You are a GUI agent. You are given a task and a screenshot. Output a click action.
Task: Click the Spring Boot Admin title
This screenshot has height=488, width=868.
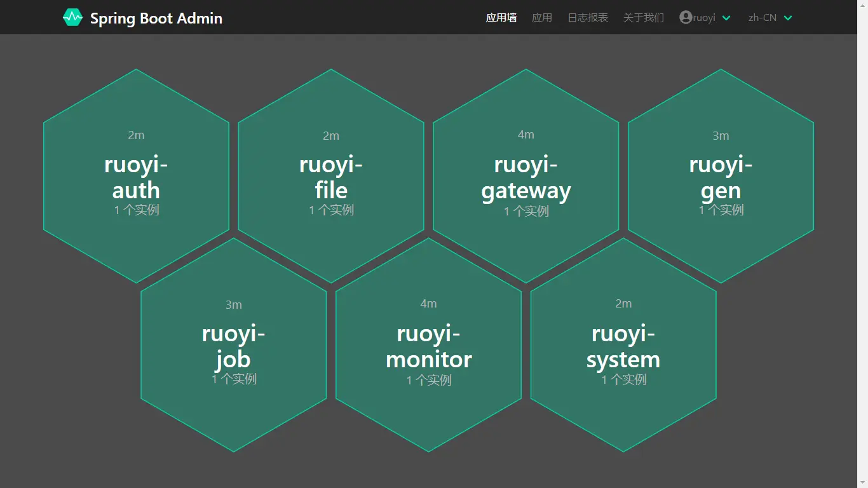pos(156,18)
